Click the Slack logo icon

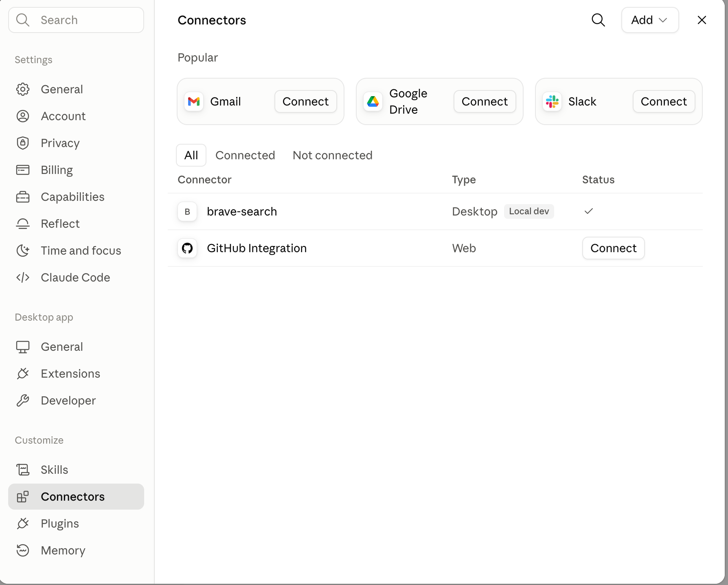(552, 101)
